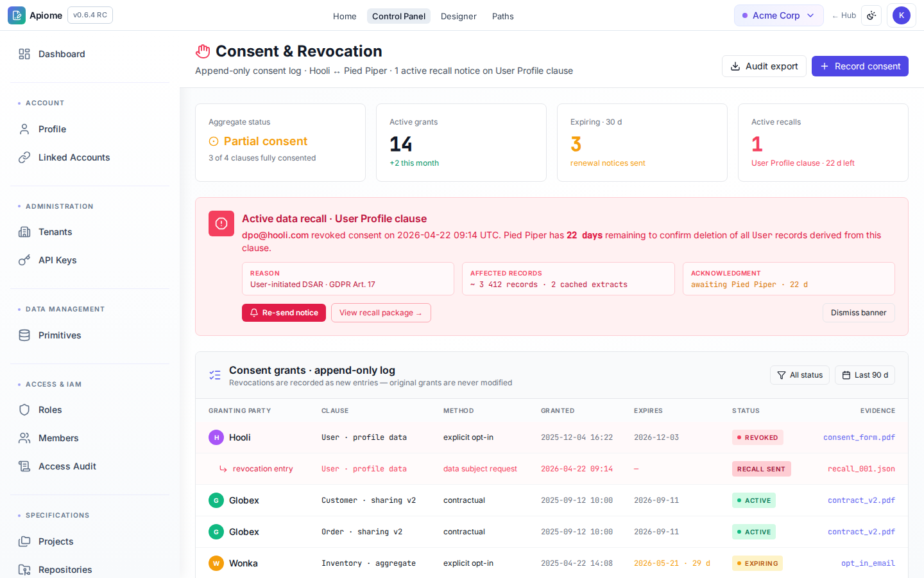Click the Active grants card showing 14
924x578 pixels.
(x=461, y=143)
